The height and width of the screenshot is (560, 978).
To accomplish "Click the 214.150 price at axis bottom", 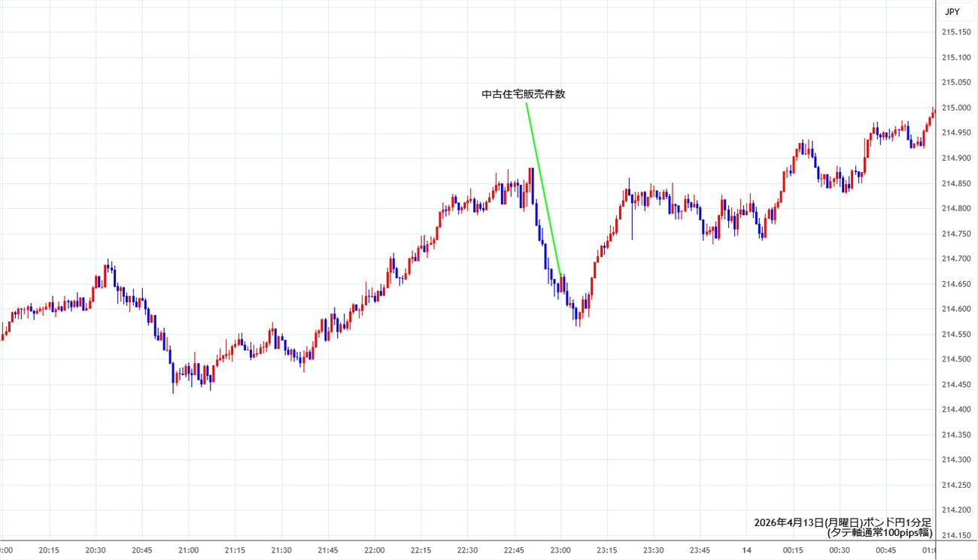I will click(955, 535).
